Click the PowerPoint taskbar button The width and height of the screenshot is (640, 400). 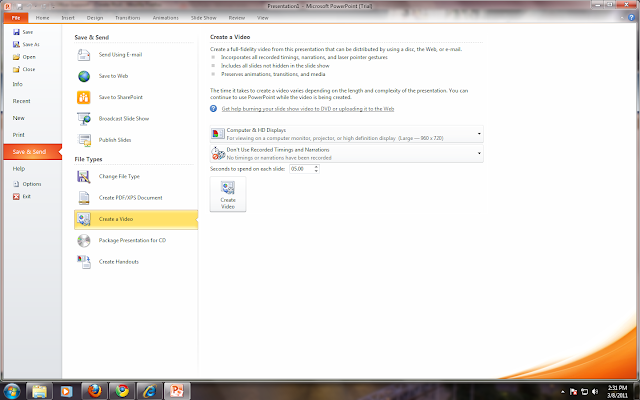[x=177, y=391]
